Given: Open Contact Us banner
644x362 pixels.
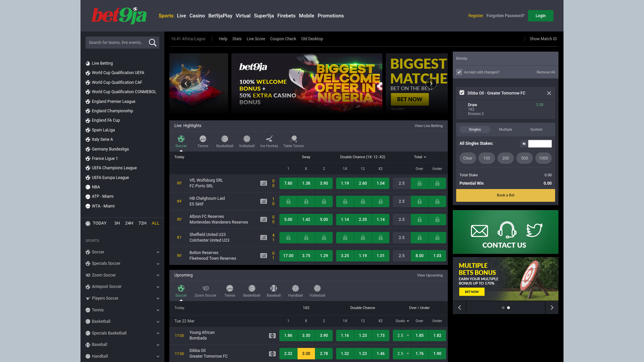Looking at the screenshot, I should pyautogui.click(x=505, y=232).
